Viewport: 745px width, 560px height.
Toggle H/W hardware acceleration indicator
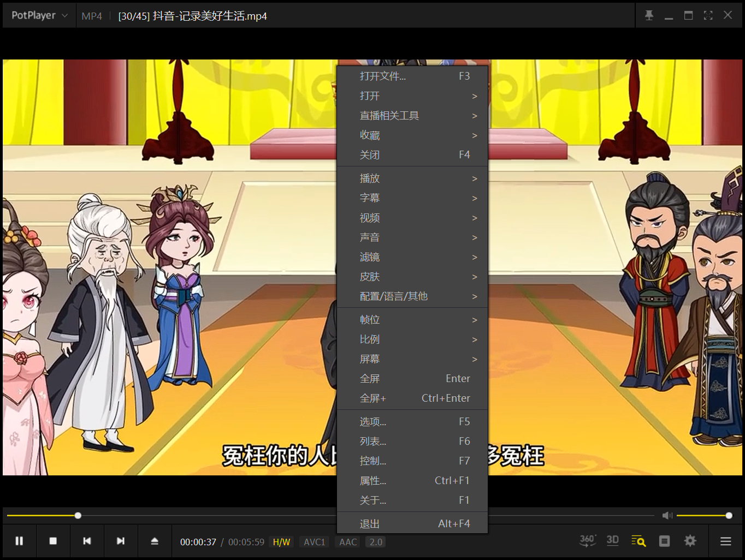281,542
